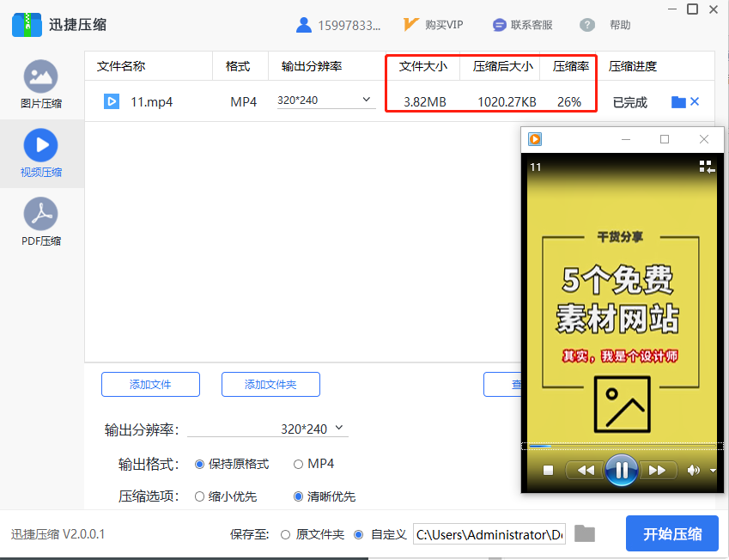
Task: Click the 格式 column header
Action: coord(238,66)
